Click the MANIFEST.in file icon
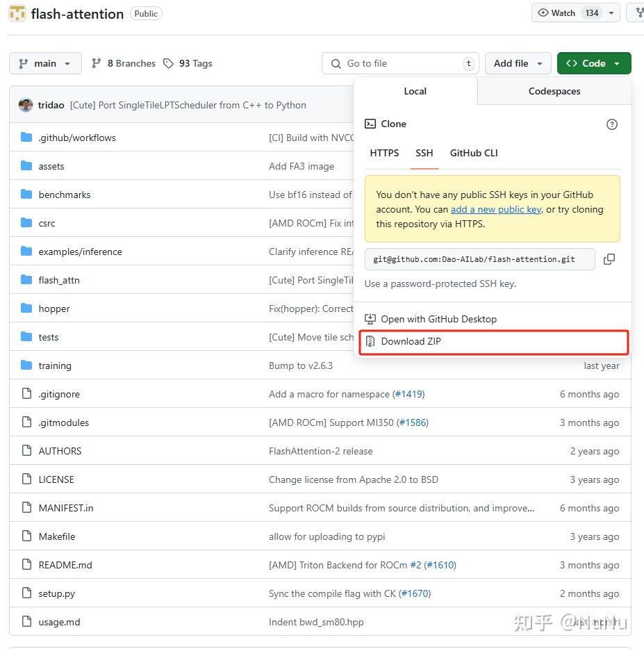 pyautogui.click(x=26, y=508)
